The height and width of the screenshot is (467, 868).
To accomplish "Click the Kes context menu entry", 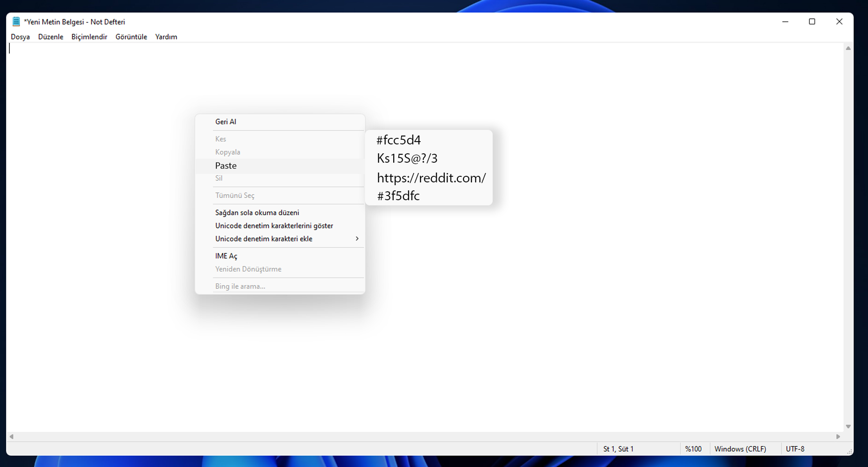I will (x=280, y=139).
